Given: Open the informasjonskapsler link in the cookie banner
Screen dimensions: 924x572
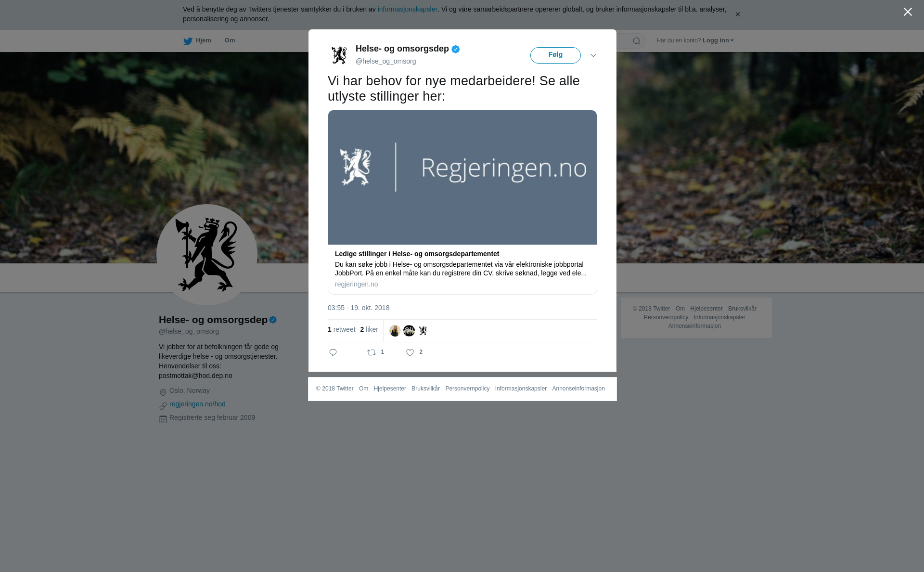Looking at the screenshot, I should pyautogui.click(x=407, y=9).
